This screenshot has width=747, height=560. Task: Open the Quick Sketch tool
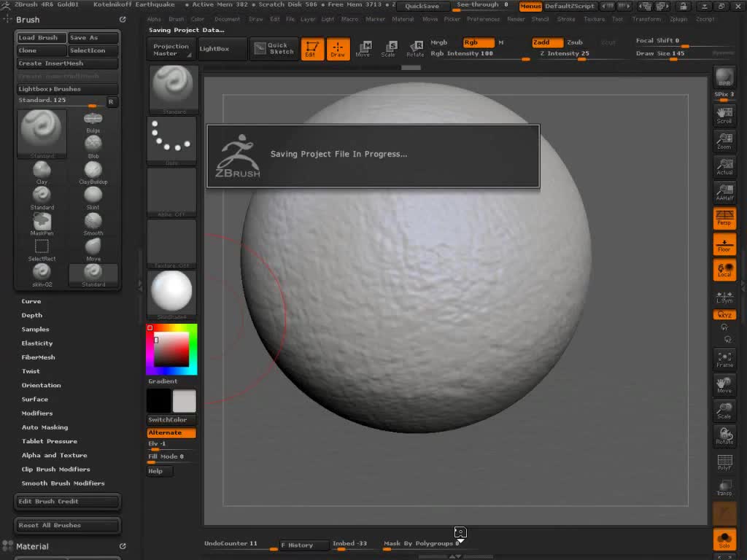tap(274, 49)
